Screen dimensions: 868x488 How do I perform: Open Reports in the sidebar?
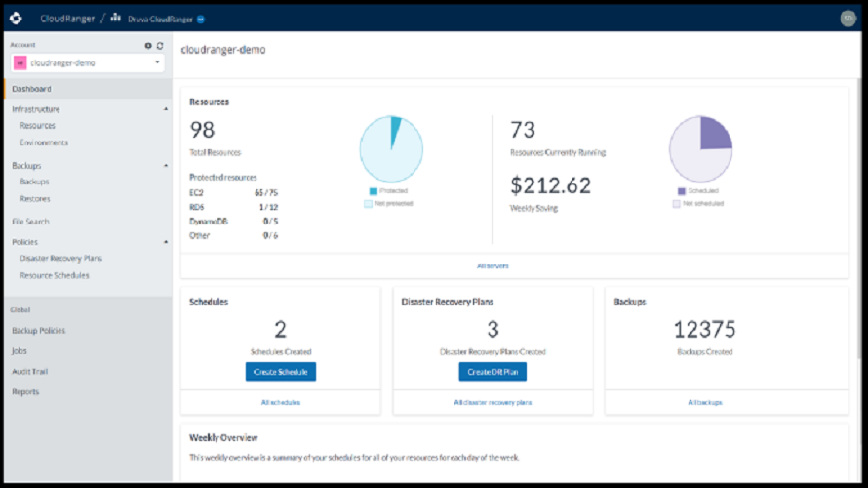pyautogui.click(x=25, y=392)
